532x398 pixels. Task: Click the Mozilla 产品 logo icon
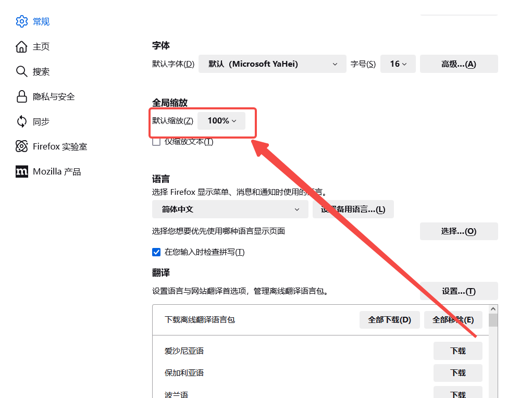[x=22, y=171]
